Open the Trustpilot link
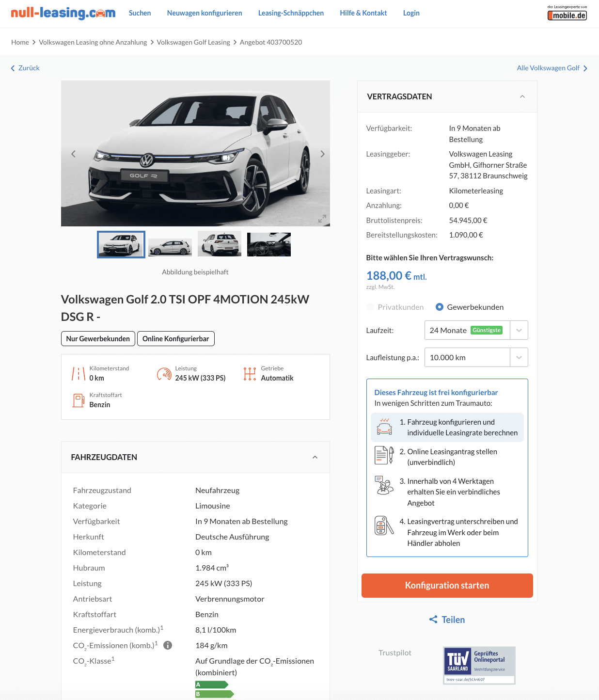599x700 pixels. 395,653
